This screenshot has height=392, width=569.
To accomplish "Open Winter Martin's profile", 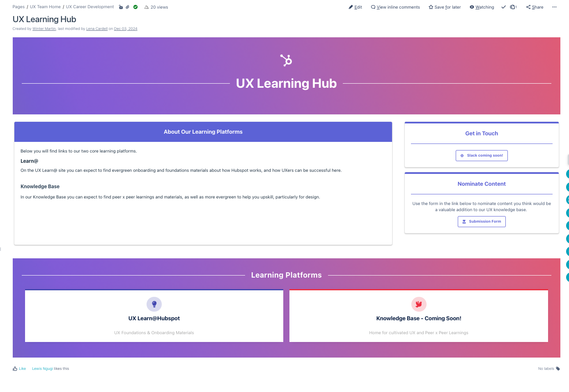I will tap(44, 29).
